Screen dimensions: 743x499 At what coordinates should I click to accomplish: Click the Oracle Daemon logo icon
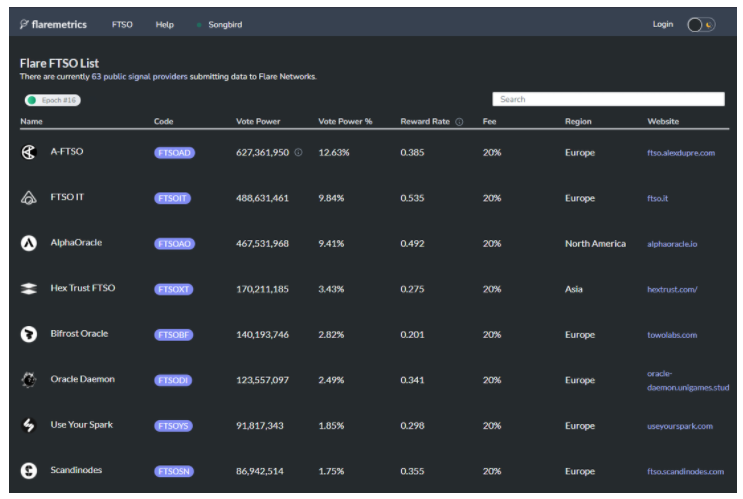[29, 379]
